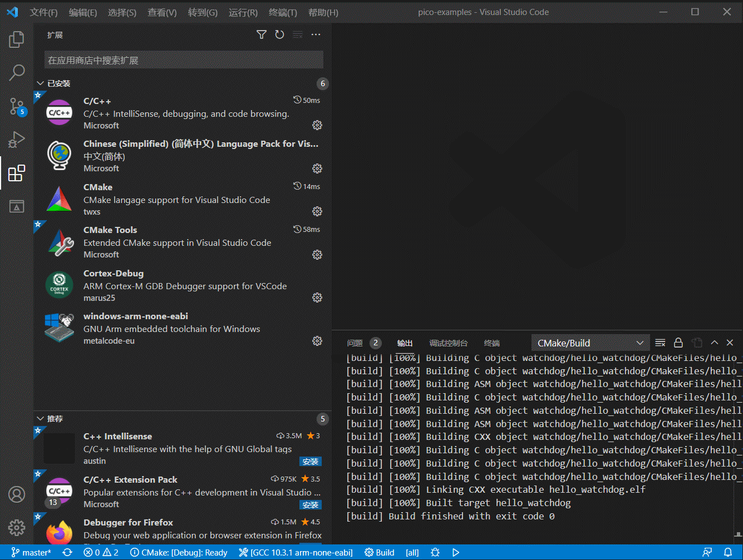Install the C/C++ Extension Pack
This screenshot has height=560, width=743.
pos(311,505)
